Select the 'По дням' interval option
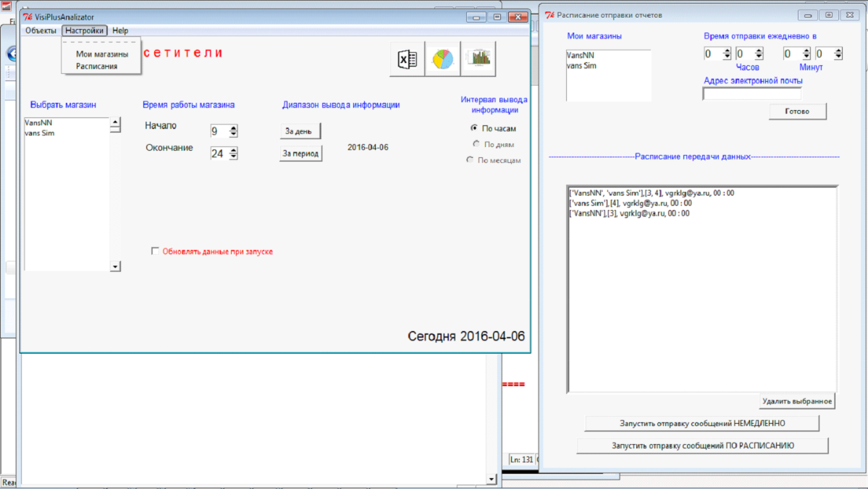Screen dimensions: 868x489 point(476,144)
